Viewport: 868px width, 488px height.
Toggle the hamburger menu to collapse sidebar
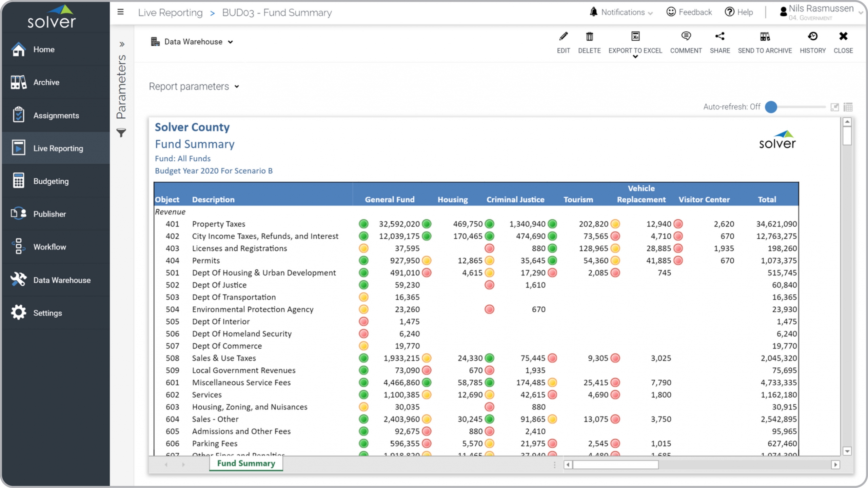[120, 12]
